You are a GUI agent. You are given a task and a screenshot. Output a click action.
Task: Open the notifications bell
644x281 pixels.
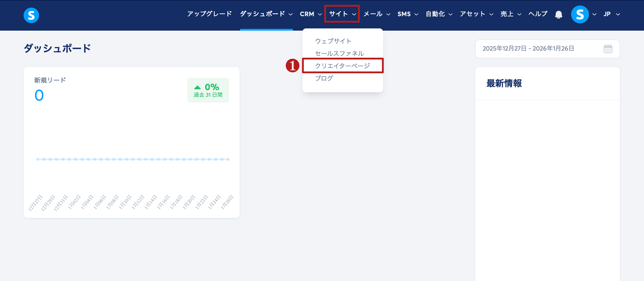click(559, 14)
